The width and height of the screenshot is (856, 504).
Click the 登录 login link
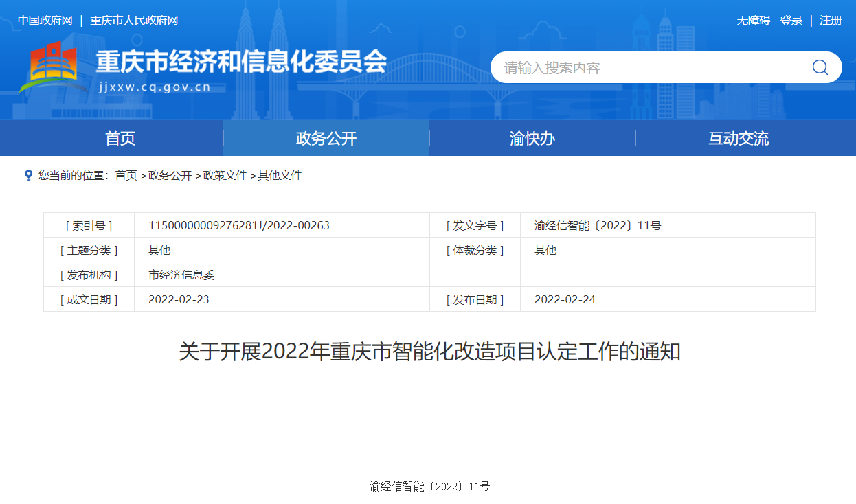tap(791, 21)
